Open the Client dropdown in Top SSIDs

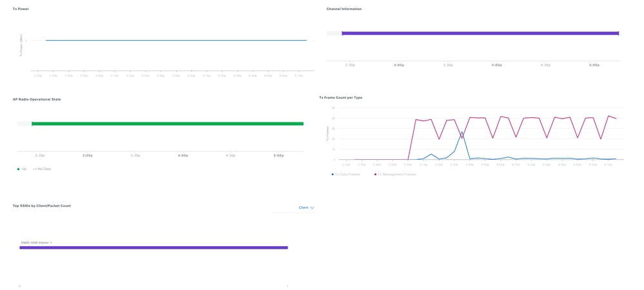coord(306,208)
